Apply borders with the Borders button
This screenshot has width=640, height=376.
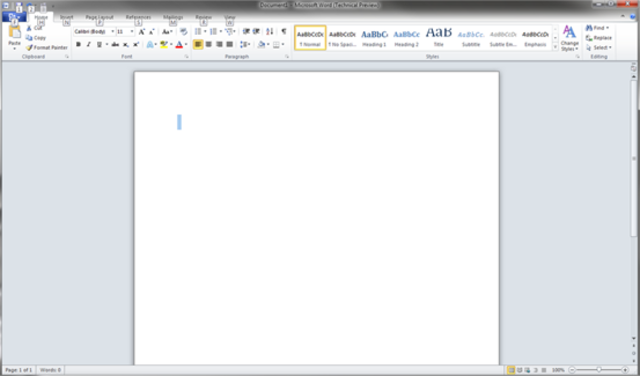point(276,44)
